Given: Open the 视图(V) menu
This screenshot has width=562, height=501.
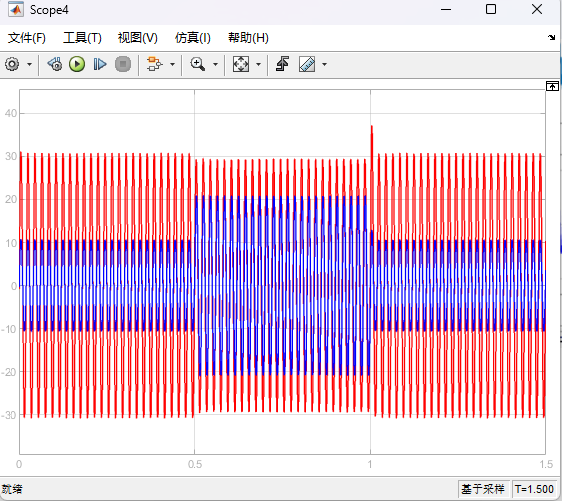Looking at the screenshot, I should pyautogui.click(x=138, y=38).
